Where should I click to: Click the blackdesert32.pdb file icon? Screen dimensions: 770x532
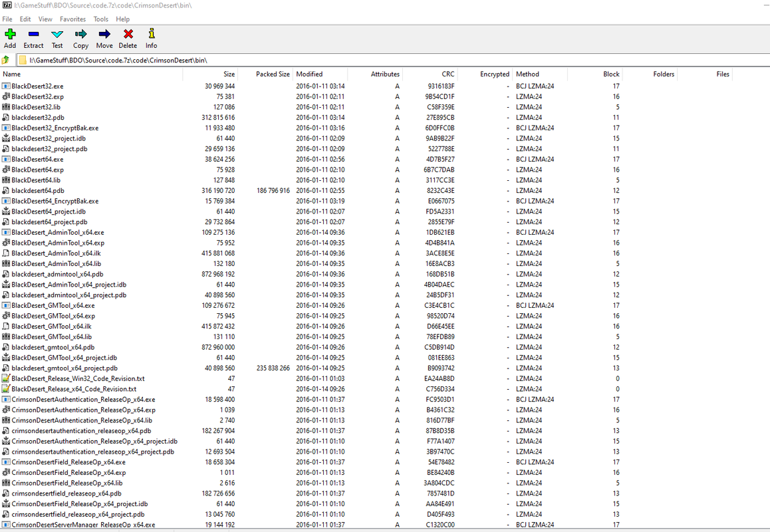(x=6, y=118)
